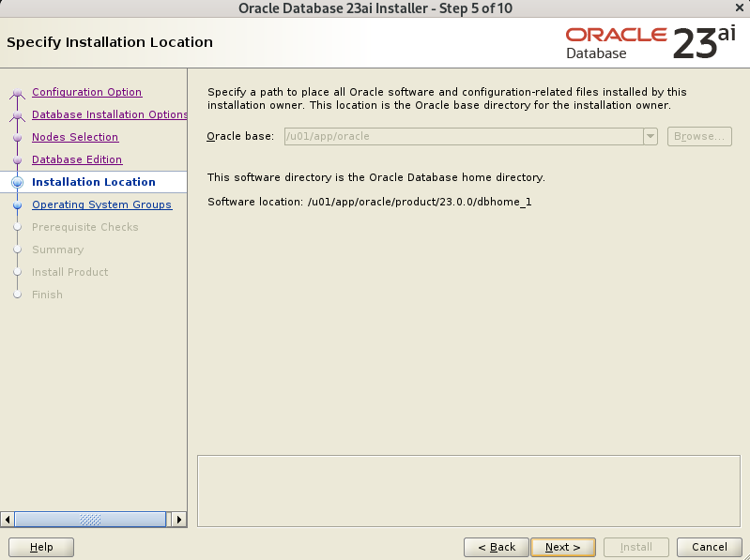Image resolution: width=750 pixels, height=560 pixels.
Task: Click the Software location path text
Action: 420,202
